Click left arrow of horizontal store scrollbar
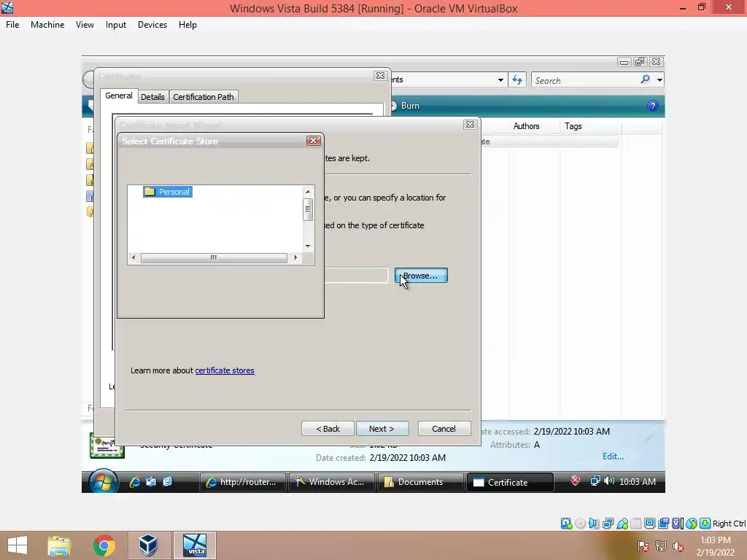Image resolution: width=747 pixels, height=560 pixels. pyautogui.click(x=133, y=257)
